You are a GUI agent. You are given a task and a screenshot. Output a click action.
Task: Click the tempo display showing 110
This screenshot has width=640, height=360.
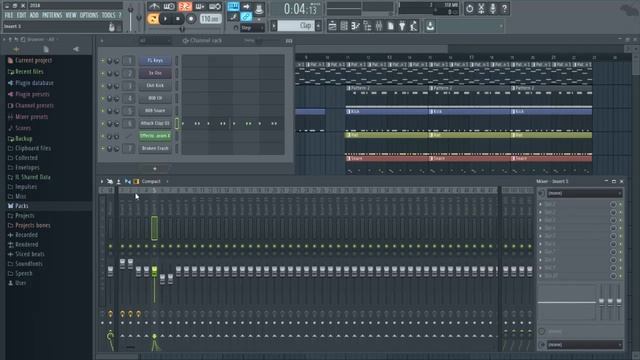[210, 19]
